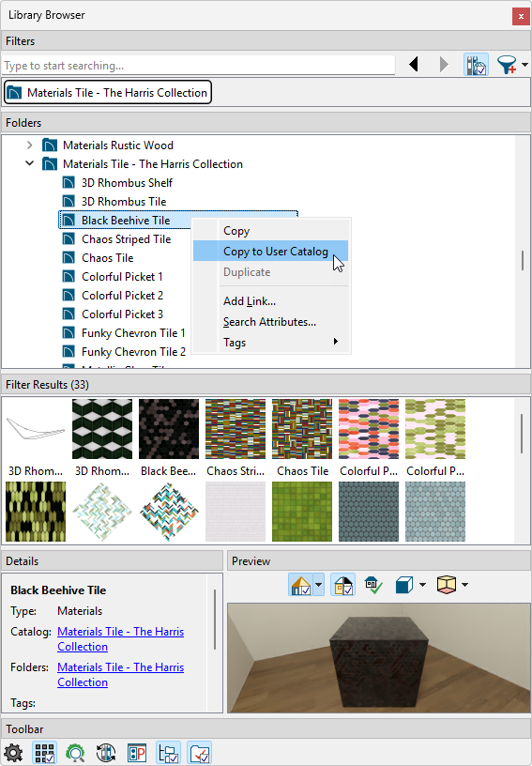Choose Add Link... from the context menu
The width and height of the screenshot is (532, 766).
tap(271, 301)
